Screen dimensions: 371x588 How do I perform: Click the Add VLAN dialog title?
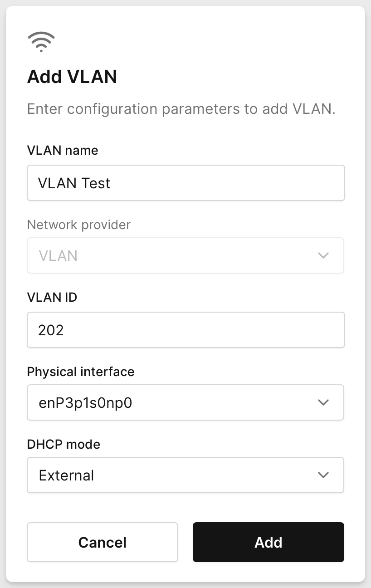coord(72,77)
